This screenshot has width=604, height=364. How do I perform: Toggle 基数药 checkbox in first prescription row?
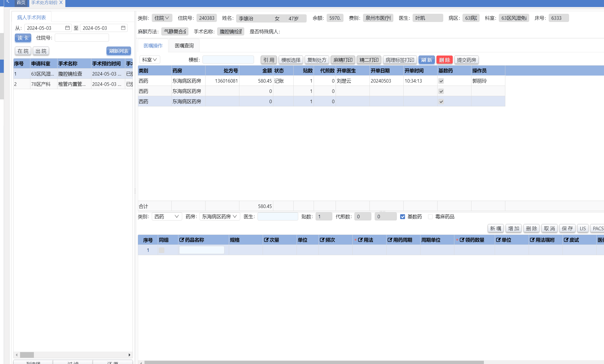coord(441,81)
